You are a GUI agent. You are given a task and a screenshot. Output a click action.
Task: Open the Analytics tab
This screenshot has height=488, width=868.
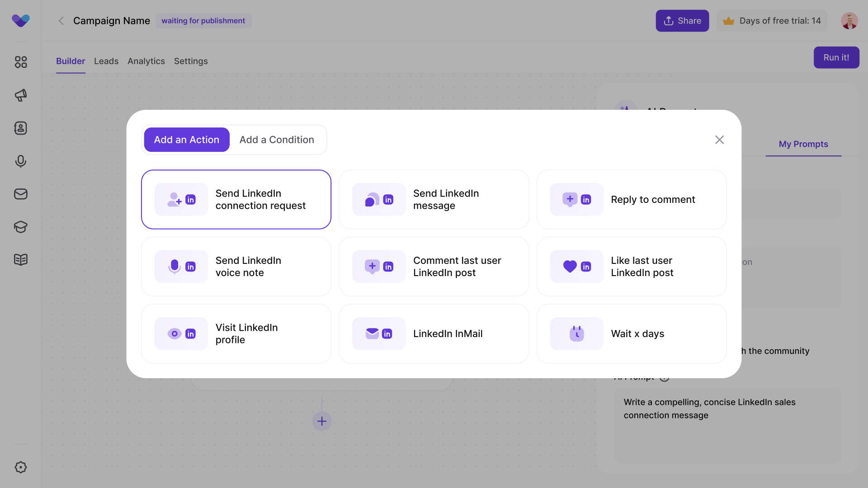tap(146, 61)
